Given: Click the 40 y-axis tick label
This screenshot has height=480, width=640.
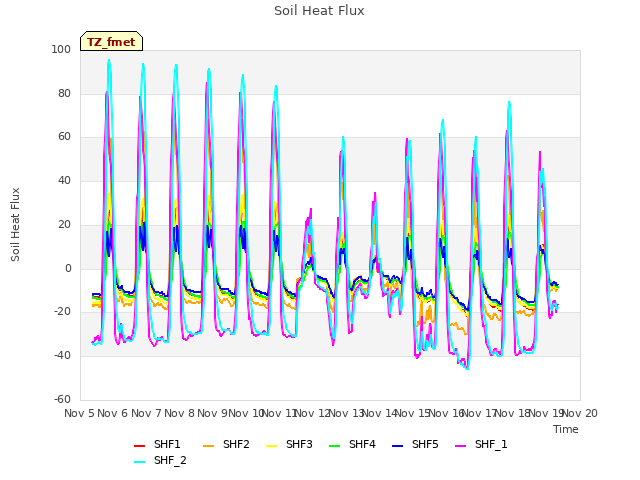Looking at the screenshot, I should click(x=64, y=180).
